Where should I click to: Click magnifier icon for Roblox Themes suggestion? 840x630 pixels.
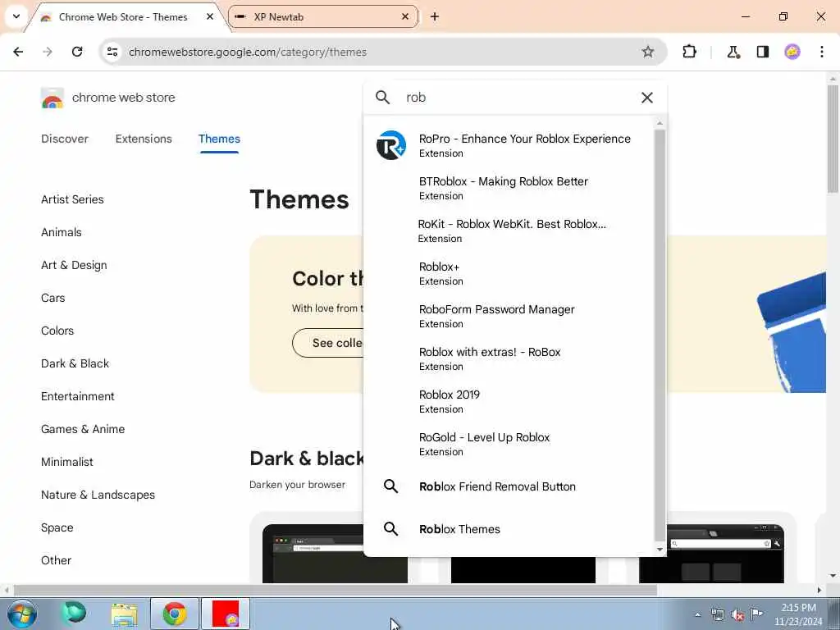click(391, 529)
